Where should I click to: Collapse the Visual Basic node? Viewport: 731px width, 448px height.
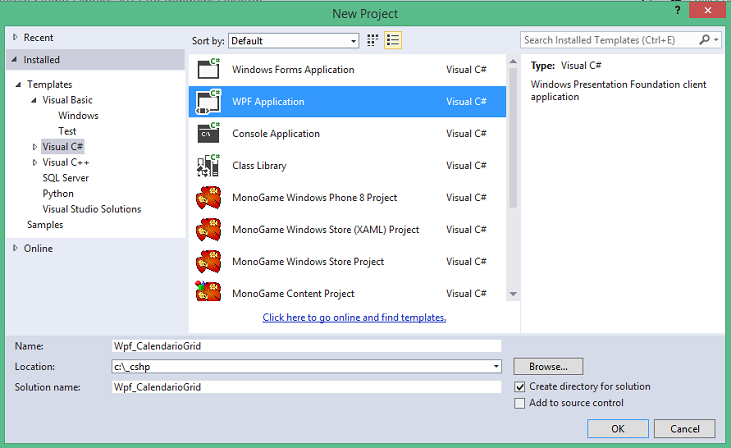click(x=34, y=100)
